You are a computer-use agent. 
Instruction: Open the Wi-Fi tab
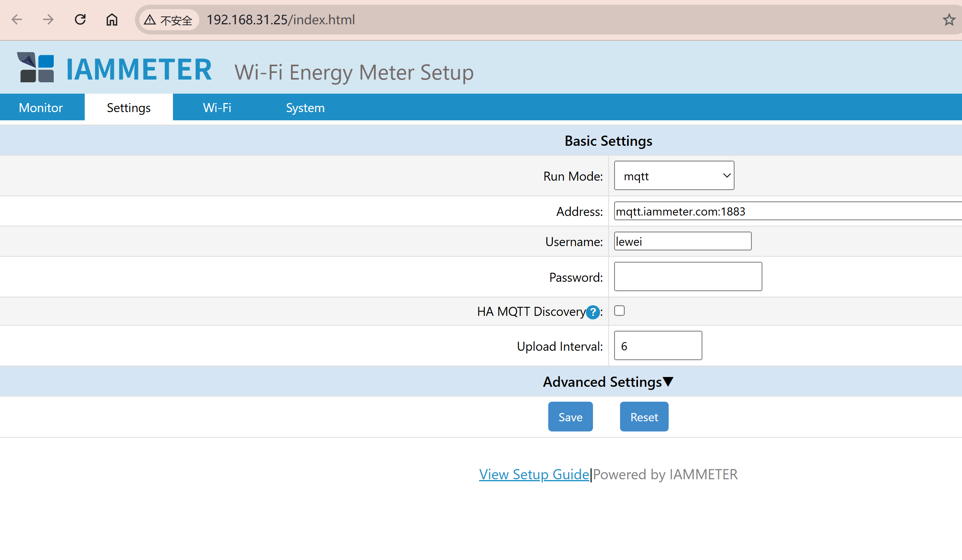pos(217,107)
